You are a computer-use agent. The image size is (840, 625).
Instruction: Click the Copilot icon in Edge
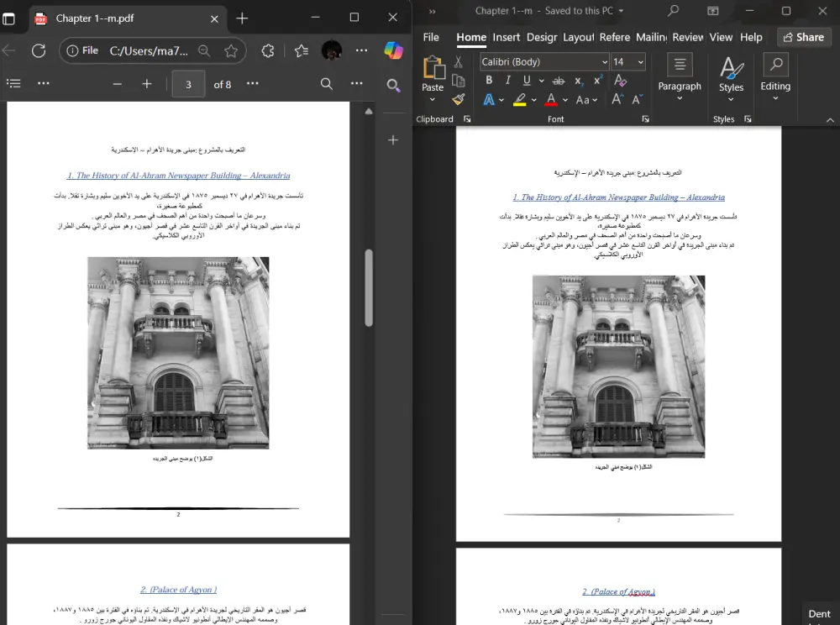tap(393, 50)
